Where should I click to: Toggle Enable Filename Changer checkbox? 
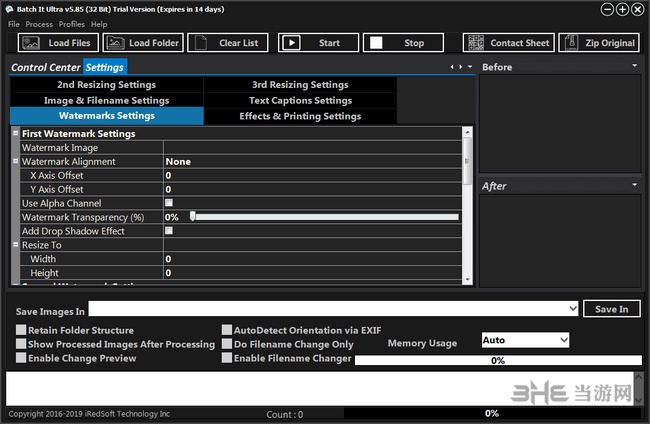pyautogui.click(x=227, y=358)
